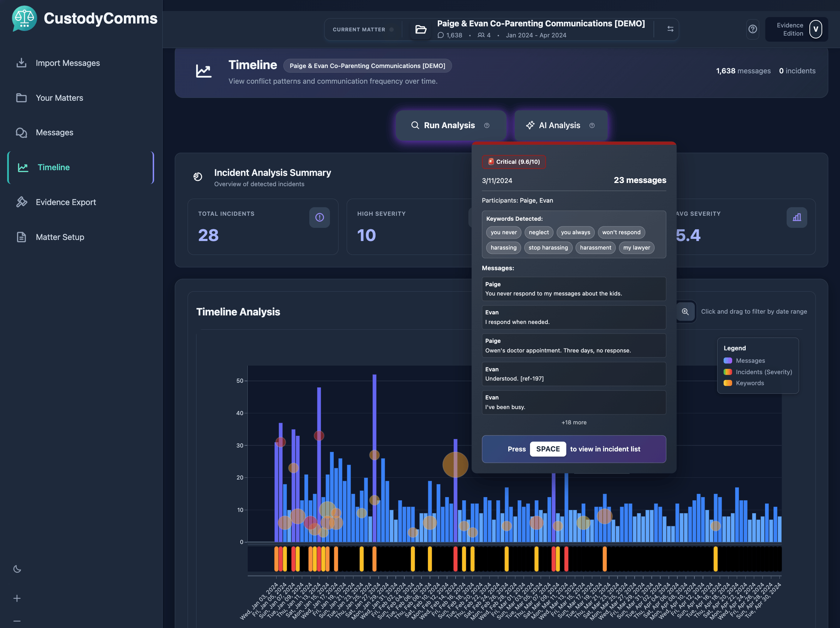Select the Timeline sidebar item

click(80, 168)
